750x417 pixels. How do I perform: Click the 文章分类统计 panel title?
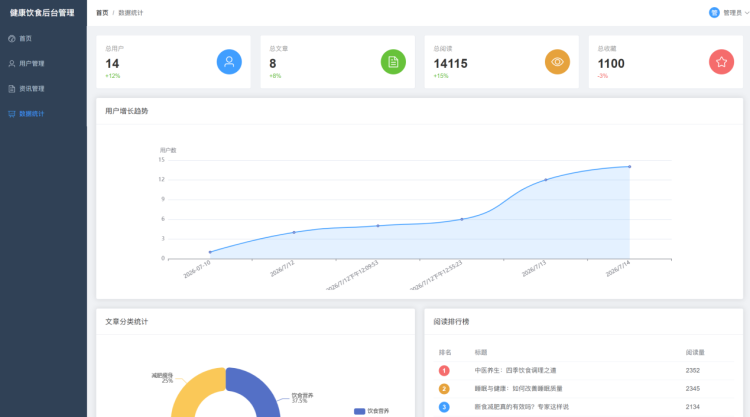(x=127, y=322)
